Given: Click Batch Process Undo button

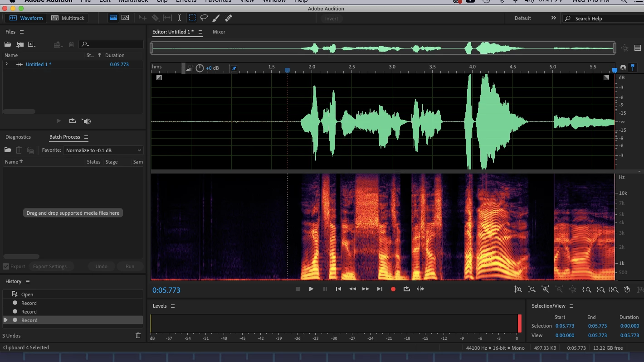Looking at the screenshot, I should [102, 266].
